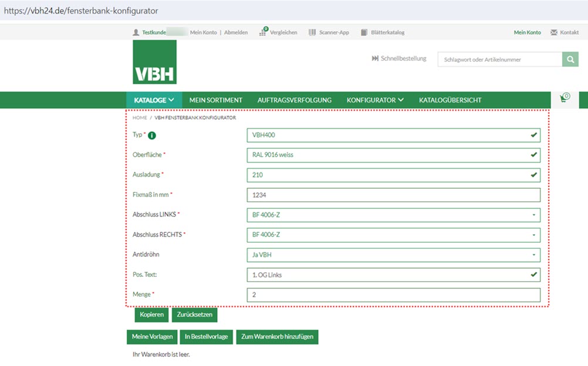
Task: Click the Menge field
Action: click(x=393, y=295)
